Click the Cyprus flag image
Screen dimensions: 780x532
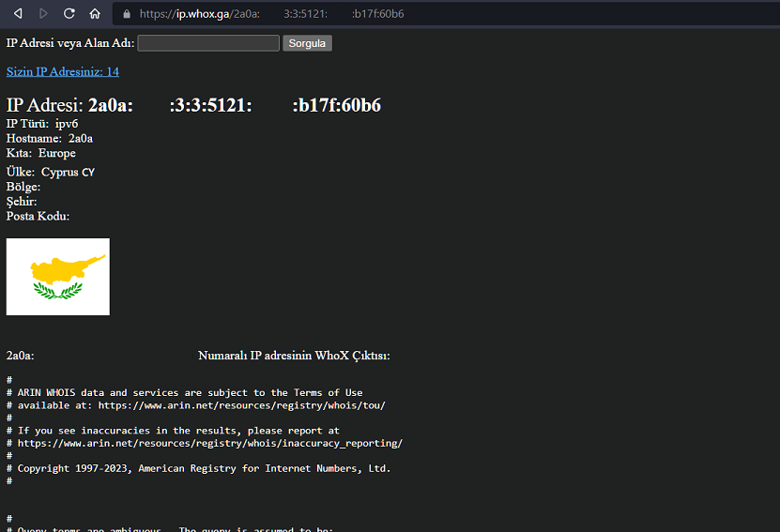[58, 277]
